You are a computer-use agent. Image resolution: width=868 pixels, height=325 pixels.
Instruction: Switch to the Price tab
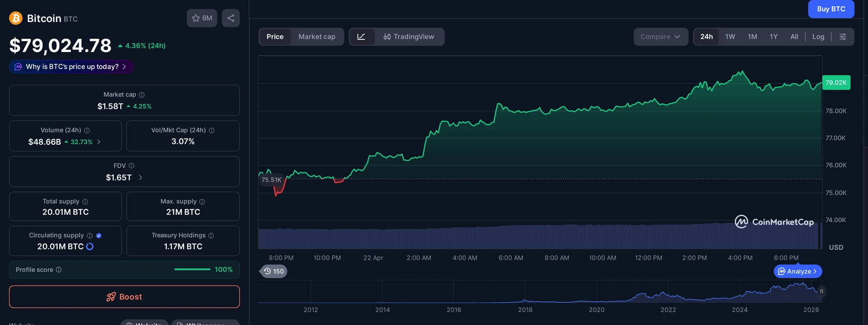point(275,37)
